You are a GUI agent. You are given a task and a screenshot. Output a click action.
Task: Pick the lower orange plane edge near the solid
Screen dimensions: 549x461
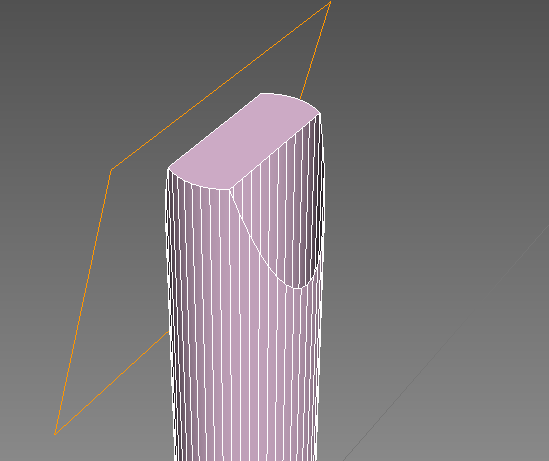(112, 383)
